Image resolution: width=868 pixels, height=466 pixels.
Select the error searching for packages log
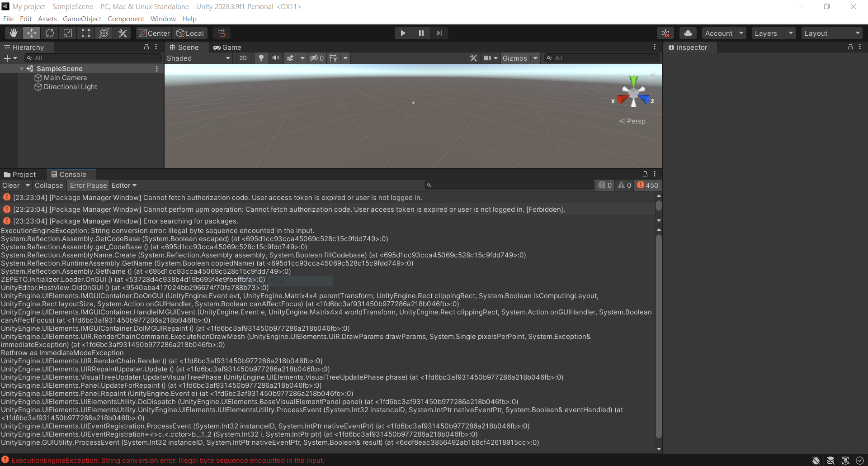[x=327, y=221]
